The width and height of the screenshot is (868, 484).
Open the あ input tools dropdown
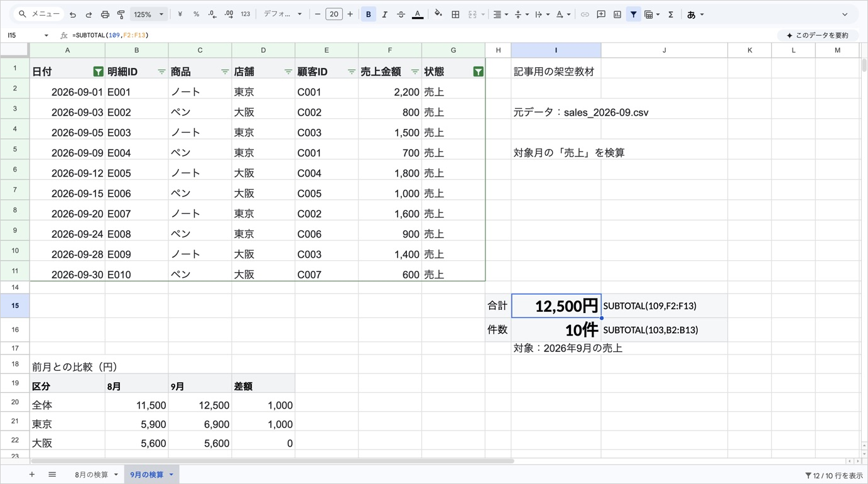[x=695, y=14]
